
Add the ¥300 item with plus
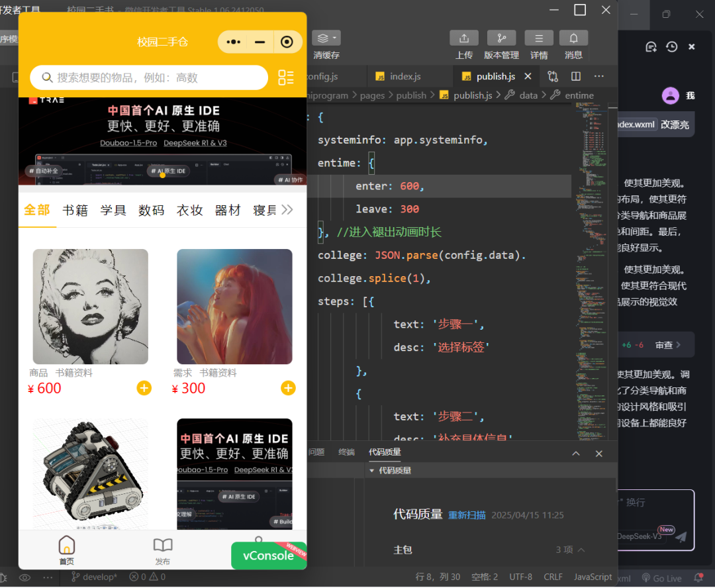pyautogui.click(x=288, y=388)
